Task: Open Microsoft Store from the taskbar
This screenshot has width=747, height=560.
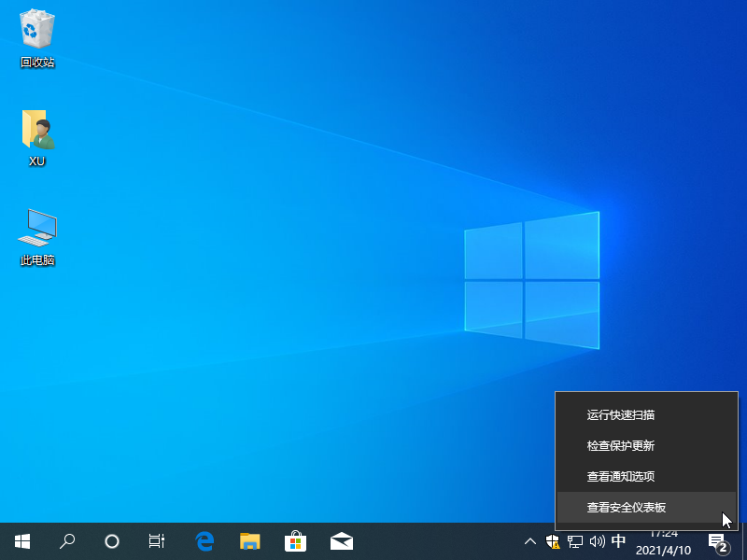Action: (x=295, y=540)
